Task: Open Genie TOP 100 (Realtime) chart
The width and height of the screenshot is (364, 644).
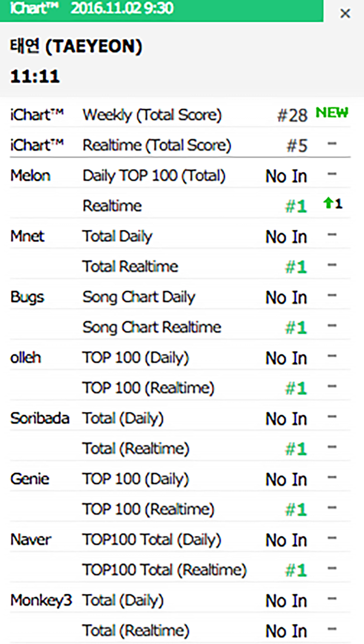Action: click(x=148, y=509)
